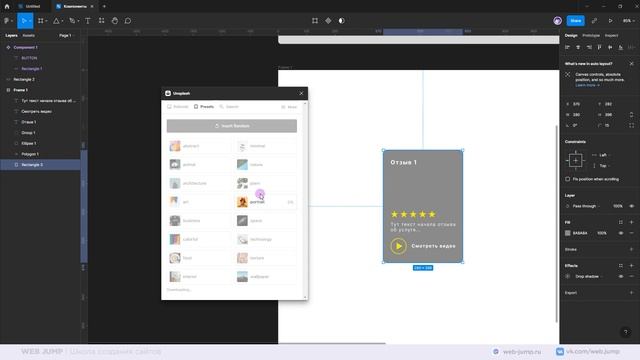The height and width of the screenshot is (360, 640).
Task: Collapse the Frame 1 layer
Action: pyautogui.click(x=8, y=90)
